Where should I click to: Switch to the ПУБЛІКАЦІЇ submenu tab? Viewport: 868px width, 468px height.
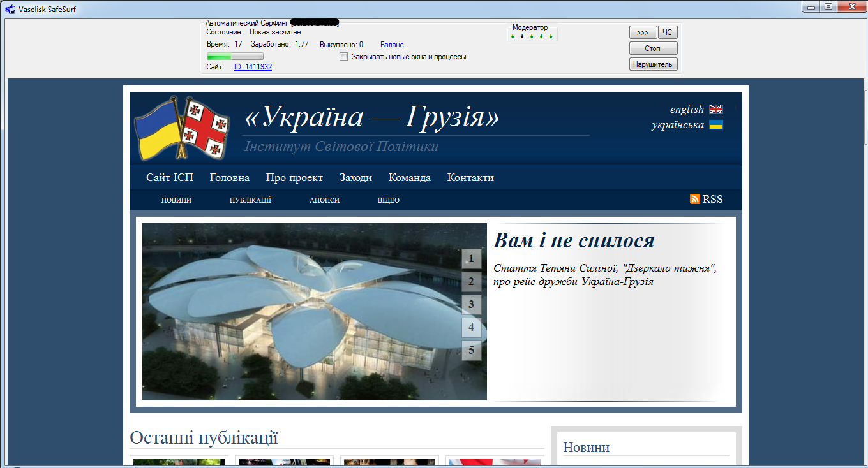coord(250,200)
